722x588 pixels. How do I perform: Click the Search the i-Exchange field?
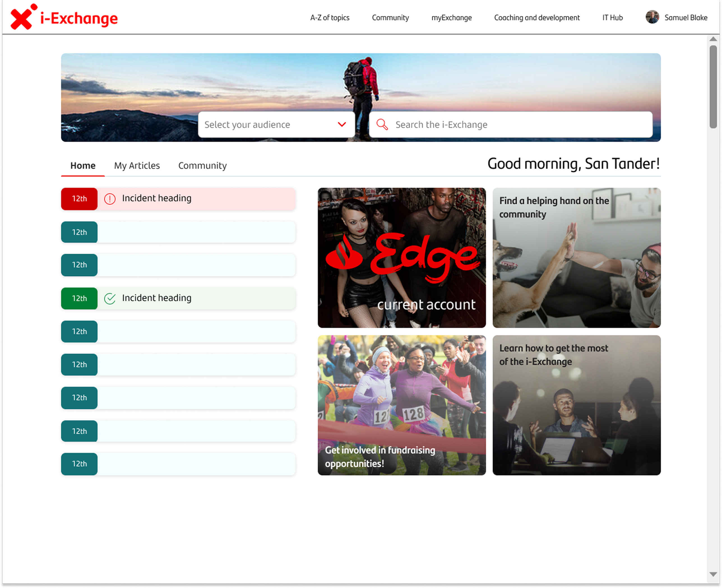(511, 125)
